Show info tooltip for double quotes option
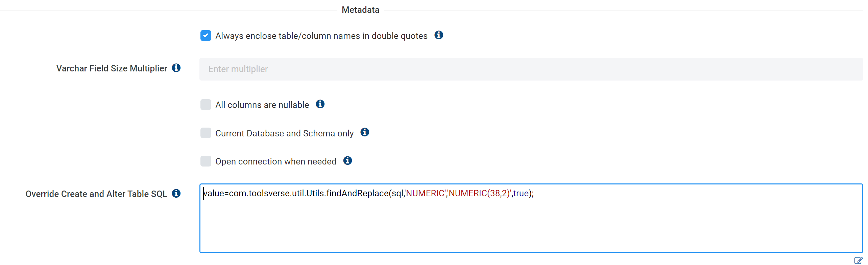Image resolution: width=868 pixels, height=265 pixels. coord(439,35)
